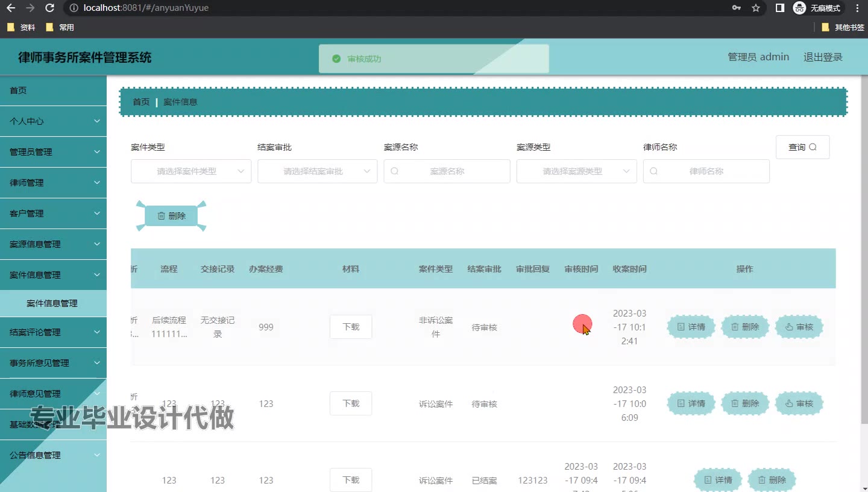Open 详情 for the 待审核 诉讼案件 row
868x492 pixels.
click(x=691, y=403)
